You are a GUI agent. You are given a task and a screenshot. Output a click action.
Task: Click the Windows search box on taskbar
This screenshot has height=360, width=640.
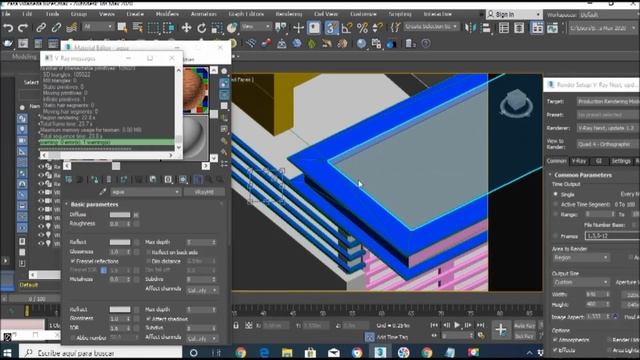pos(100,353)
